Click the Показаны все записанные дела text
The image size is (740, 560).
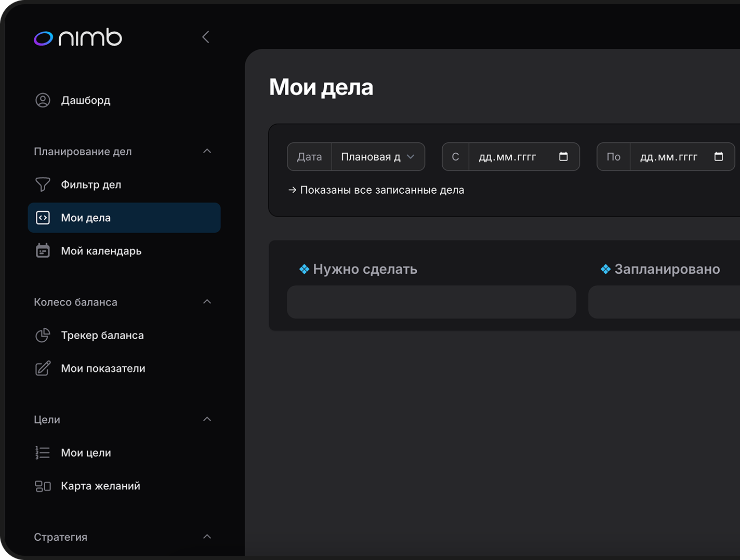[382, 190]
